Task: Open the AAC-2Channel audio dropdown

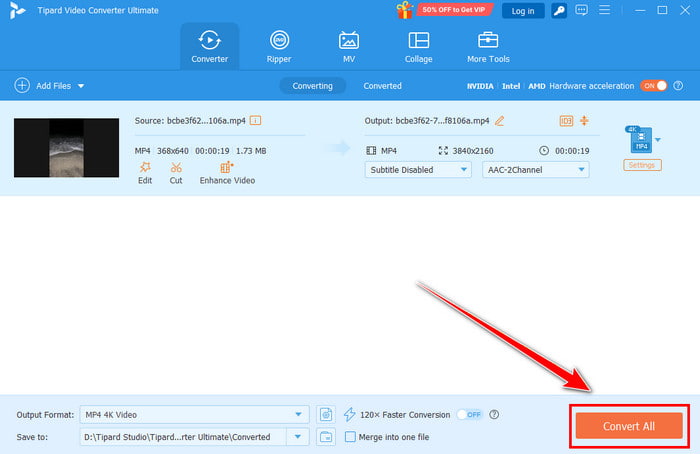Action: (x=535, y=170)
